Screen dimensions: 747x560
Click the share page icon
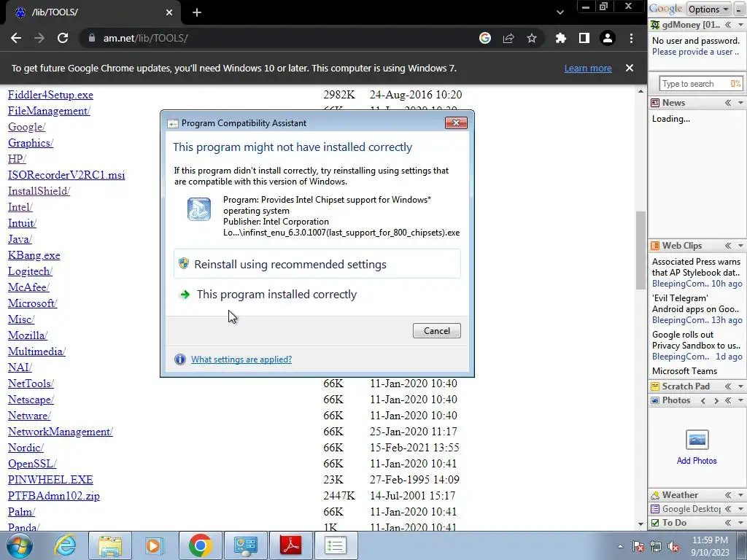508,38
